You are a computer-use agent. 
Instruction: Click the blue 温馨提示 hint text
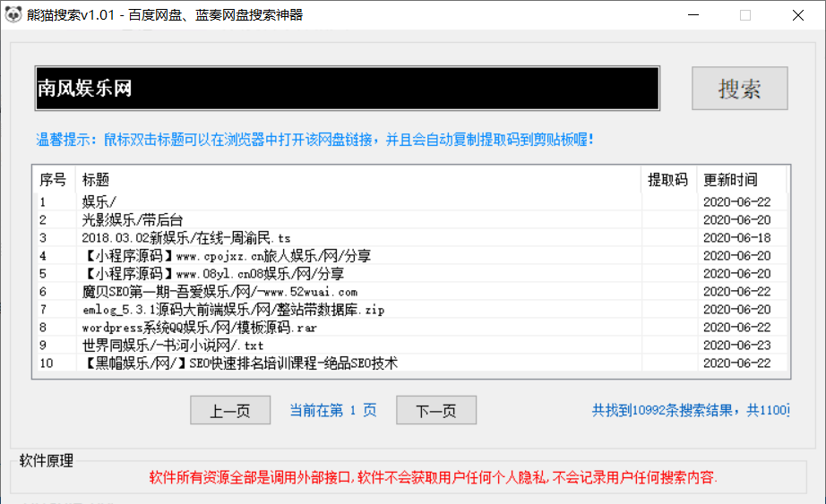point(314,140)
